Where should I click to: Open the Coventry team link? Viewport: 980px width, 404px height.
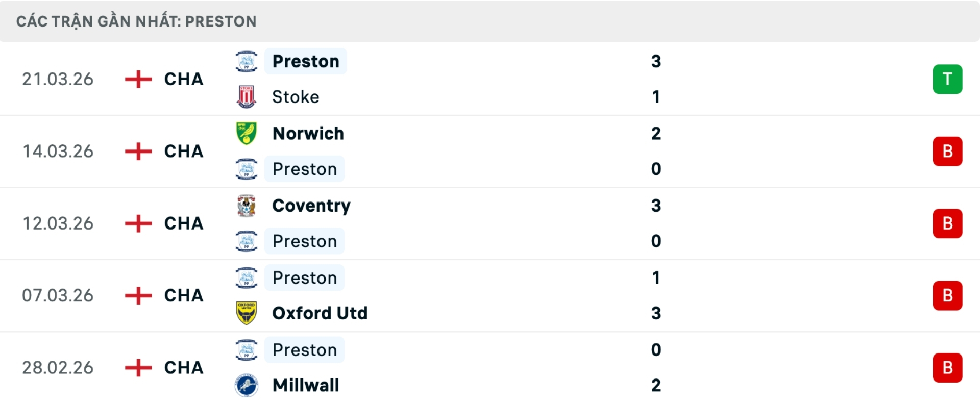(311, 206)
